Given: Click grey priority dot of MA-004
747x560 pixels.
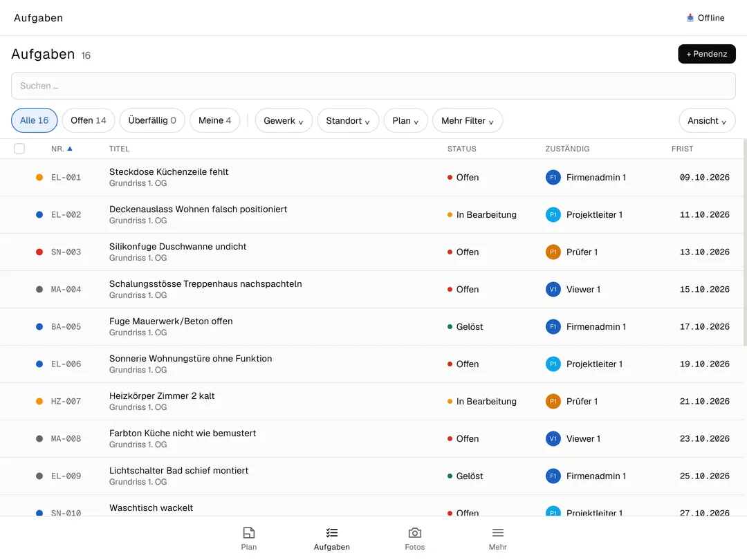Looking at the screenshot, I should (x=39, y=290).
